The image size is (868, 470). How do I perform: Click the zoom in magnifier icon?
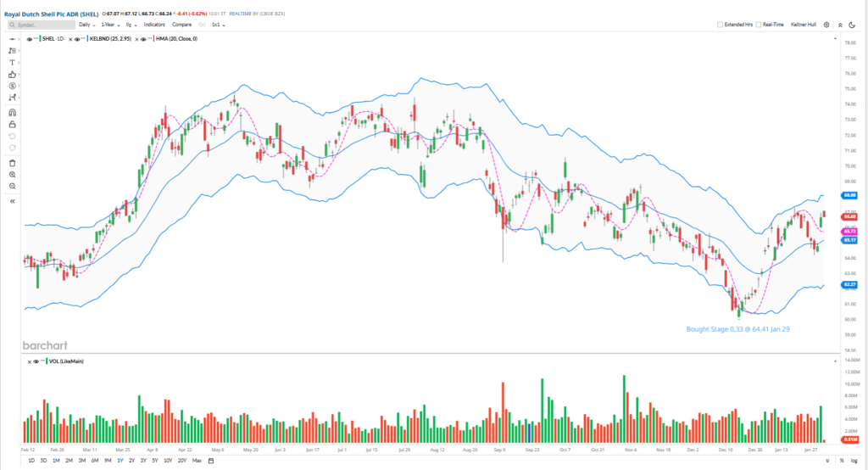(x=13, y=174)
